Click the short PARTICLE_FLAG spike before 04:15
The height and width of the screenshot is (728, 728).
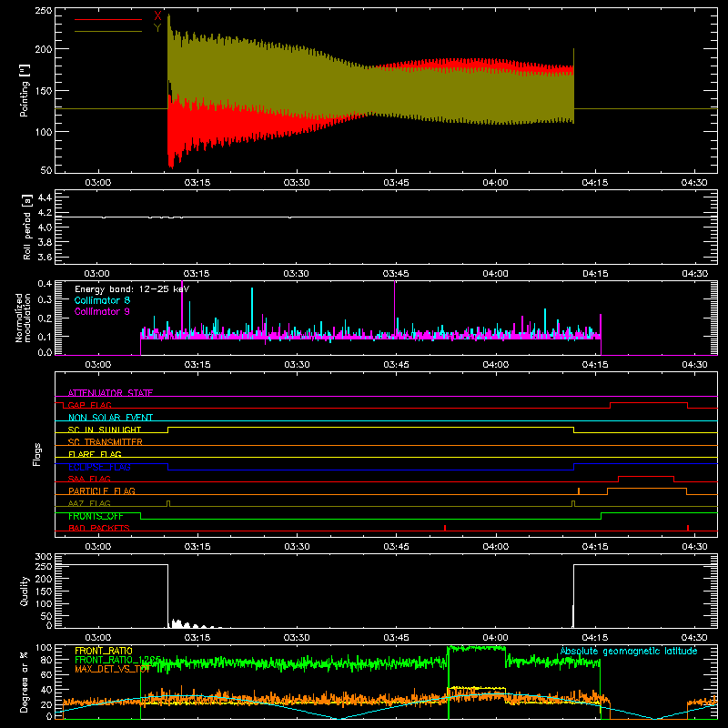[x=579, y=491]
